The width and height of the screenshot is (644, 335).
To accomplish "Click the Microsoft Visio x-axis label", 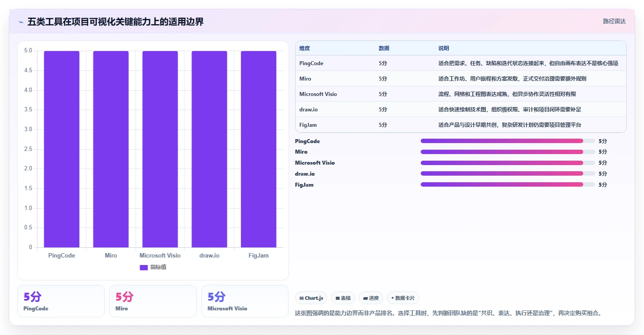I will (160, 255).
